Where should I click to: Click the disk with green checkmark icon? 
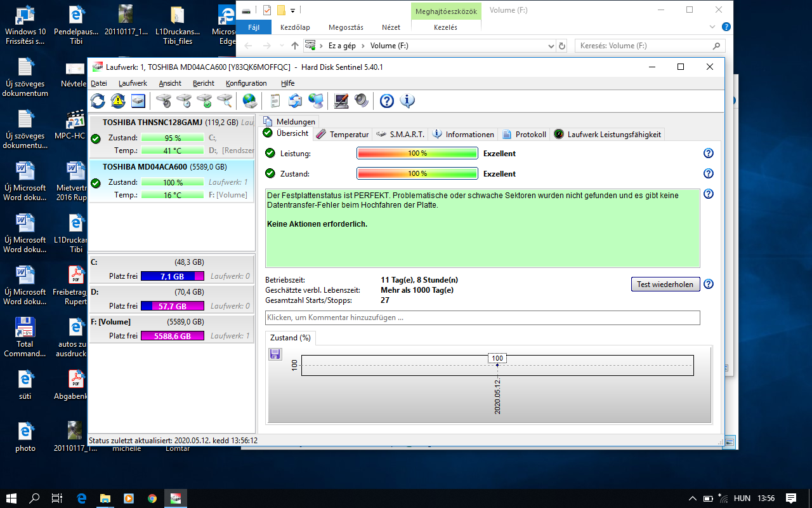204,100
